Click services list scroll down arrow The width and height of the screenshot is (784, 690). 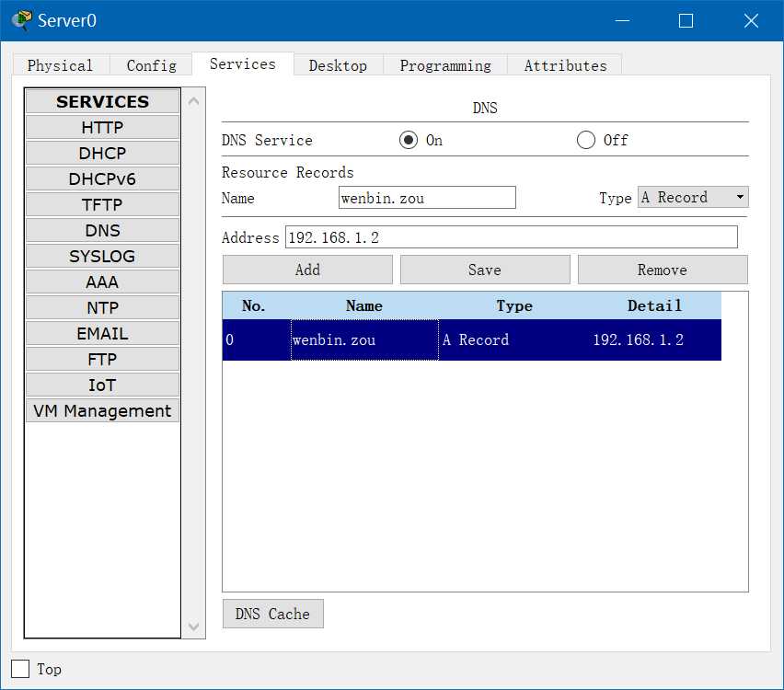coord(194,626)
